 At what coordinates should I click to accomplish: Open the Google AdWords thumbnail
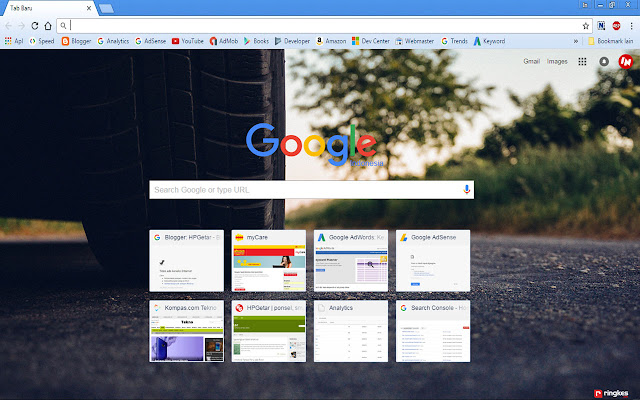pyautogui.click(x=351, y=260)
